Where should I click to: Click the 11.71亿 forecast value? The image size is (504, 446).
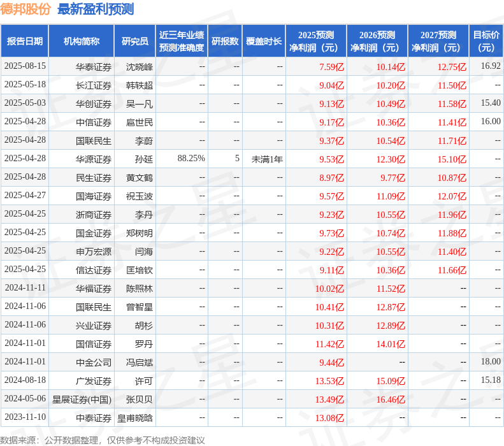point(452,141)
